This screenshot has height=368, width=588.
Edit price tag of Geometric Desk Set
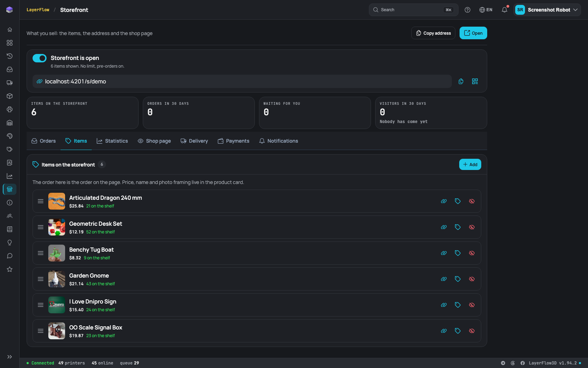coord(458,227)
